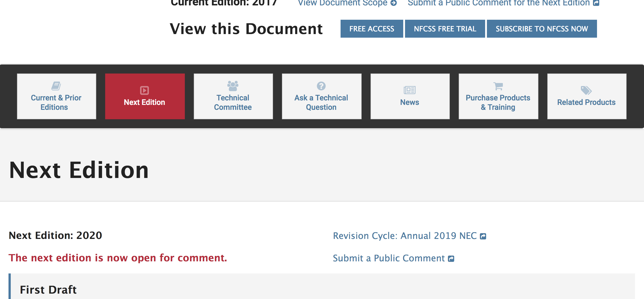Click the large 'Next Edition' page heading
The height and width of the screenshot is (299, 644).
click(x=79, y=170)
